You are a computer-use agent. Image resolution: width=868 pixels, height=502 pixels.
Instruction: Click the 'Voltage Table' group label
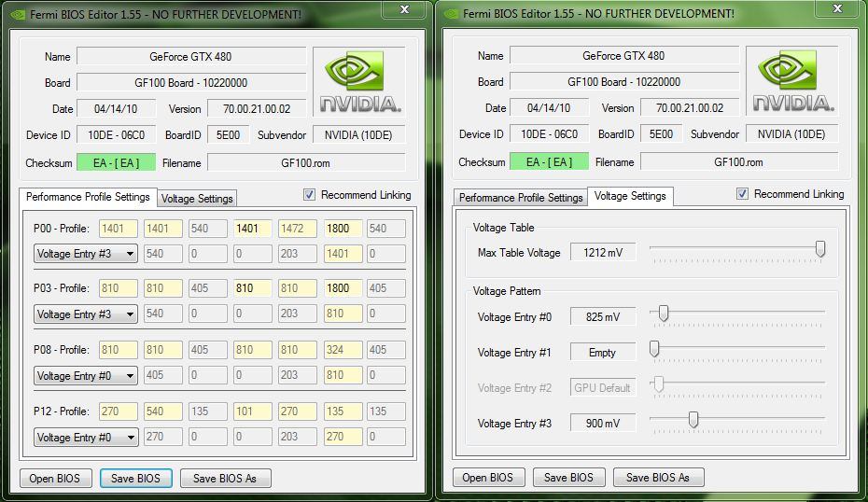[x=503, y=228]
